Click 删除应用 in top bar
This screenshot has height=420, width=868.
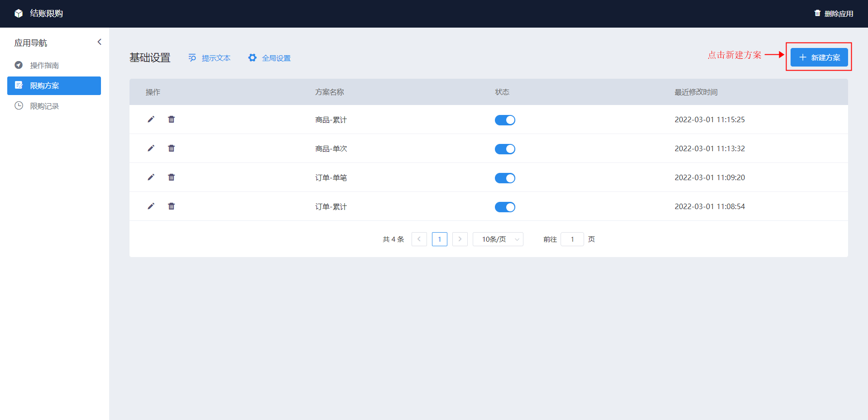point(834,14)
